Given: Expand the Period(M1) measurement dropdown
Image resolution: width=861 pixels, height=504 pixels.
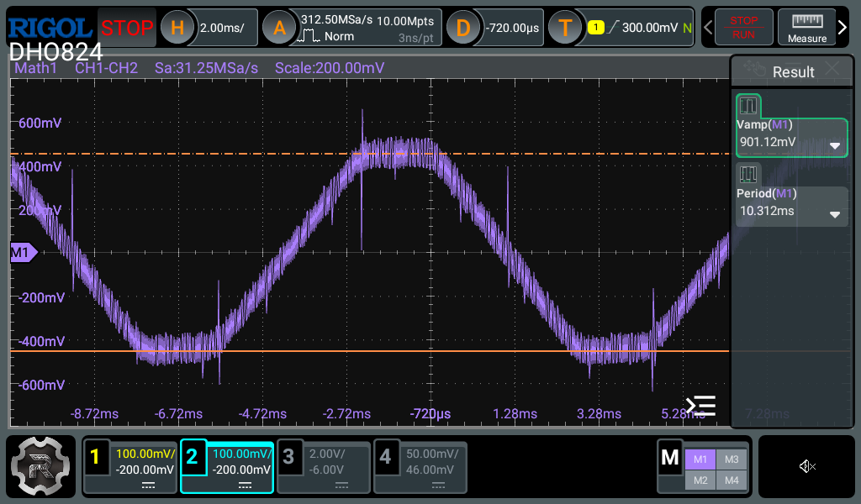Looking at the screenshot, I should [835, 213].
